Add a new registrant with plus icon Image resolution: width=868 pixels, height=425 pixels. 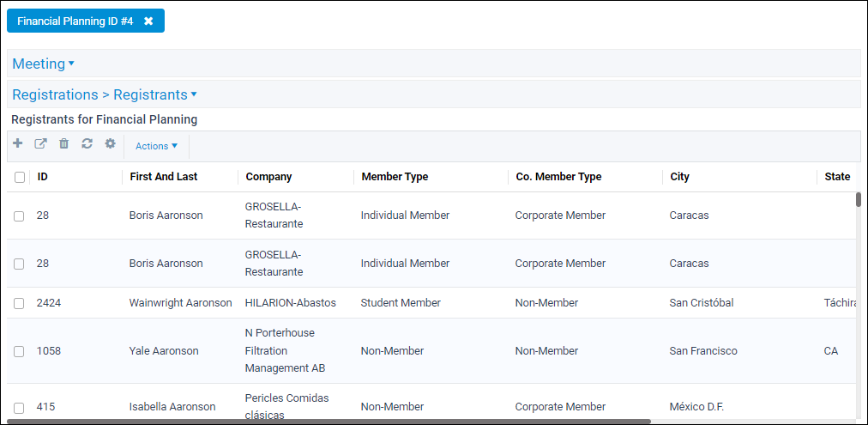click(18, 143)
